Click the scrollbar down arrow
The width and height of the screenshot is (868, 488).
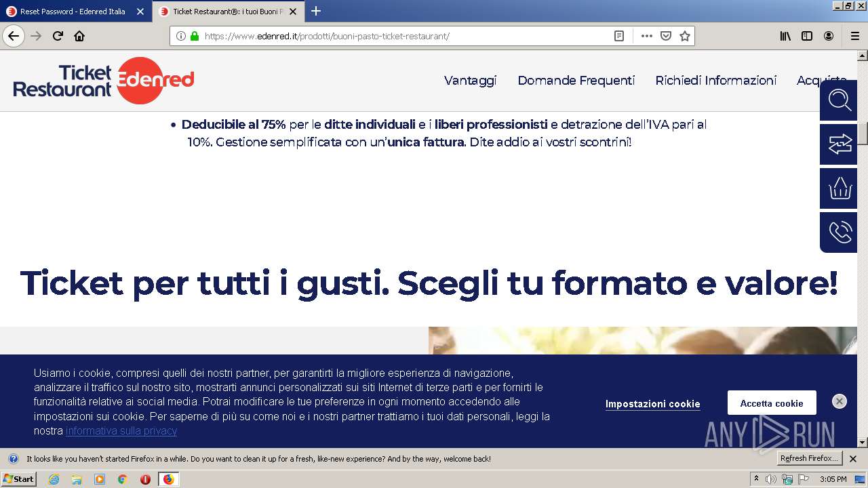(863, 443)
